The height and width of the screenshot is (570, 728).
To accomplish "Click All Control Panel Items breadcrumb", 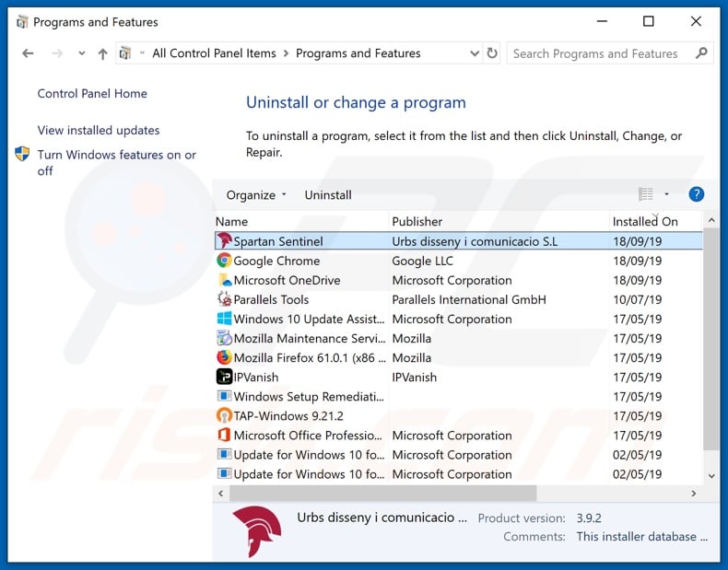I will (214, 53).
